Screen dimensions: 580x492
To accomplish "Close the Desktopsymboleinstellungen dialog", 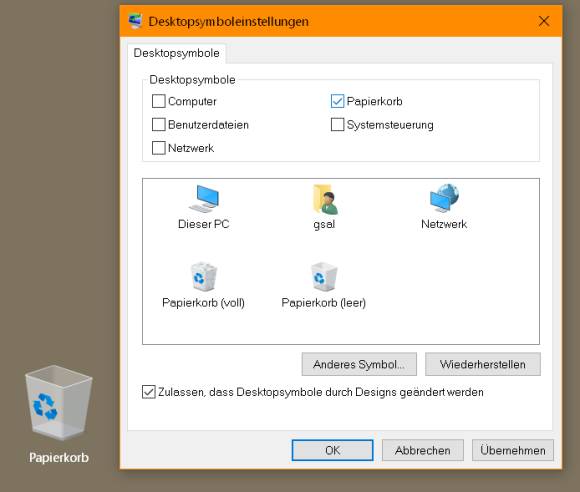I will pos(544,21).
